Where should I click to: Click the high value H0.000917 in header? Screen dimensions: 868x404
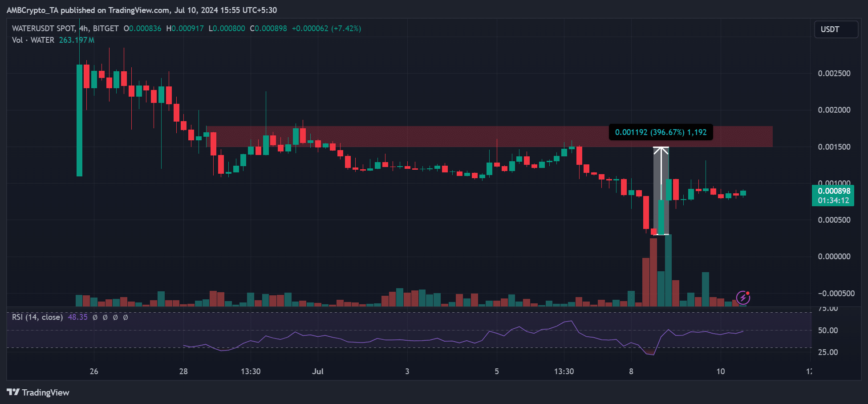point(185,29)
